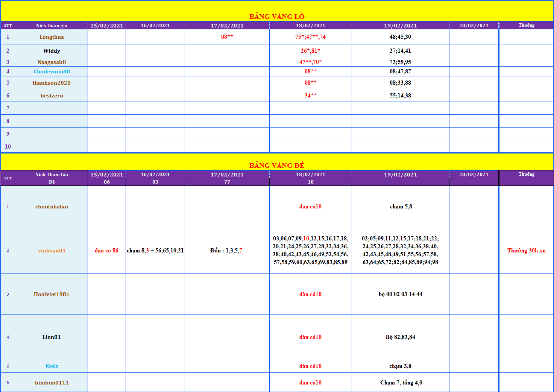Click the 'dàn có 86' cell
The image size is (554, 392).
106,251
